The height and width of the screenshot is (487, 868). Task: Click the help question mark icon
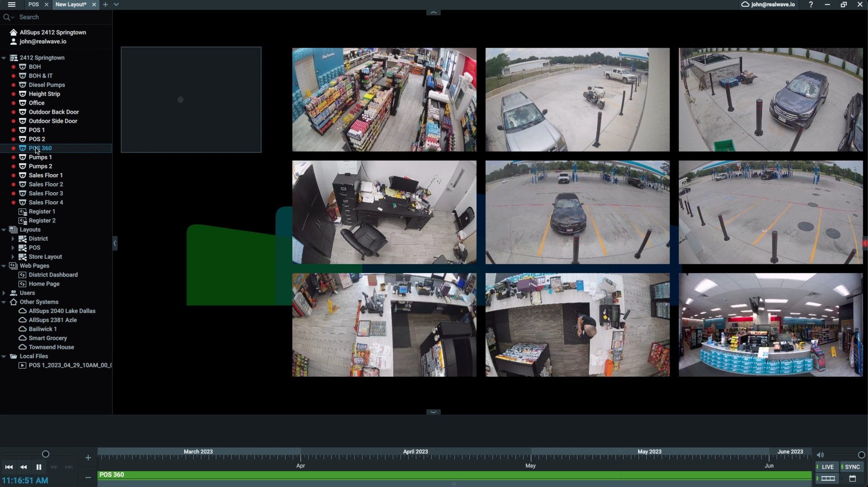pos(811,5)
